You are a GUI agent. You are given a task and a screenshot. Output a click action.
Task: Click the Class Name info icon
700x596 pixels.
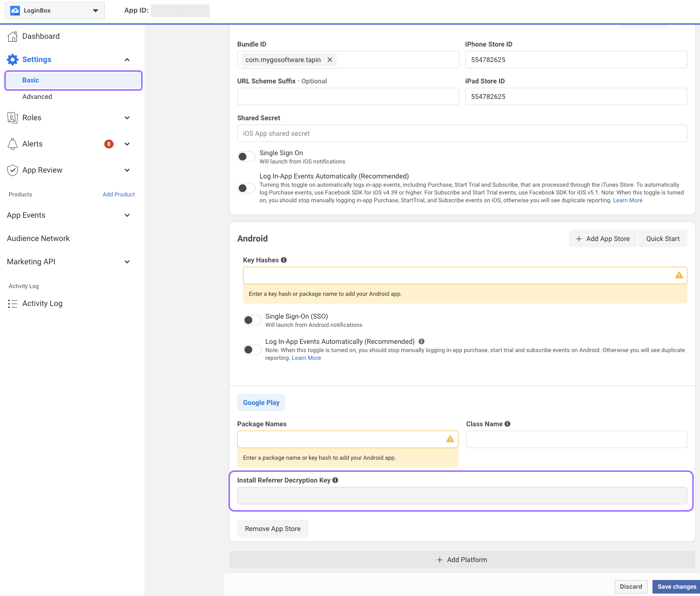click(507, 424)
